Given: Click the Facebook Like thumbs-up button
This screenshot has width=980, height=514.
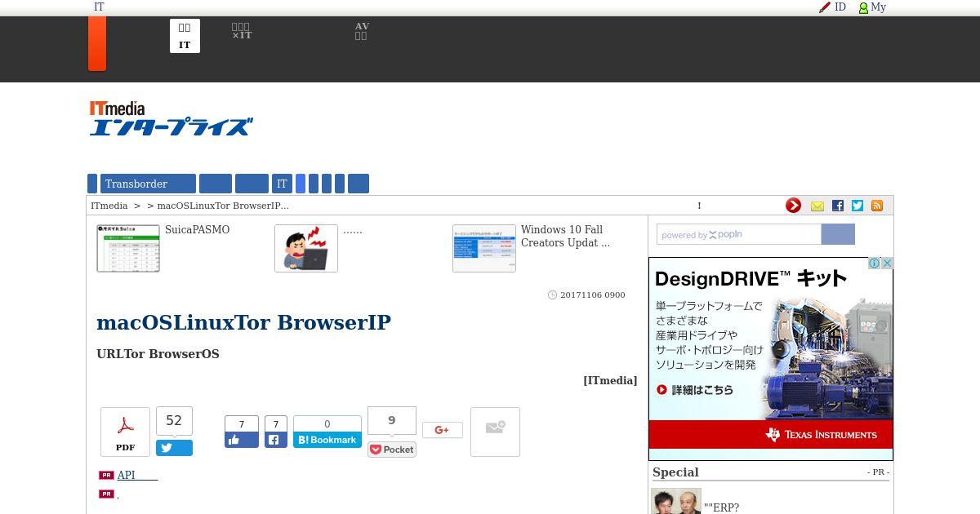Looking at the screenshot, I should tap(242, 440).
